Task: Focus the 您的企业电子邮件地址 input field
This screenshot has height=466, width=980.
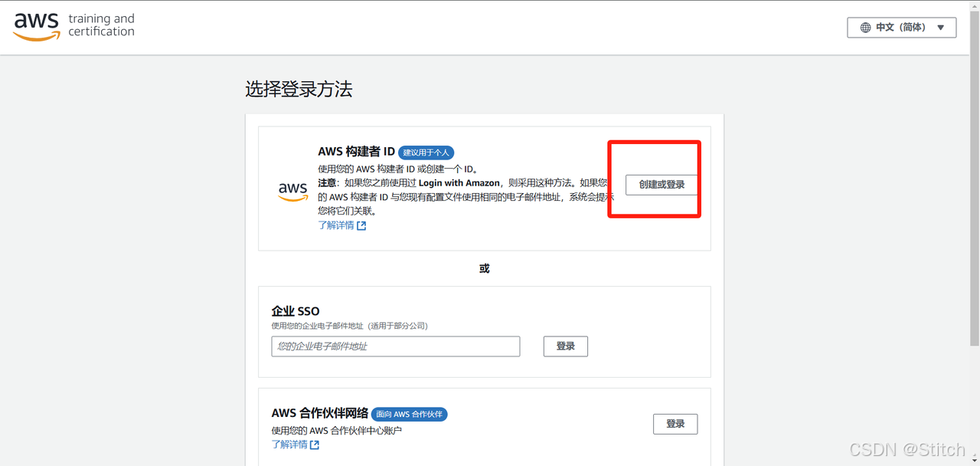Action: (396, 346)
